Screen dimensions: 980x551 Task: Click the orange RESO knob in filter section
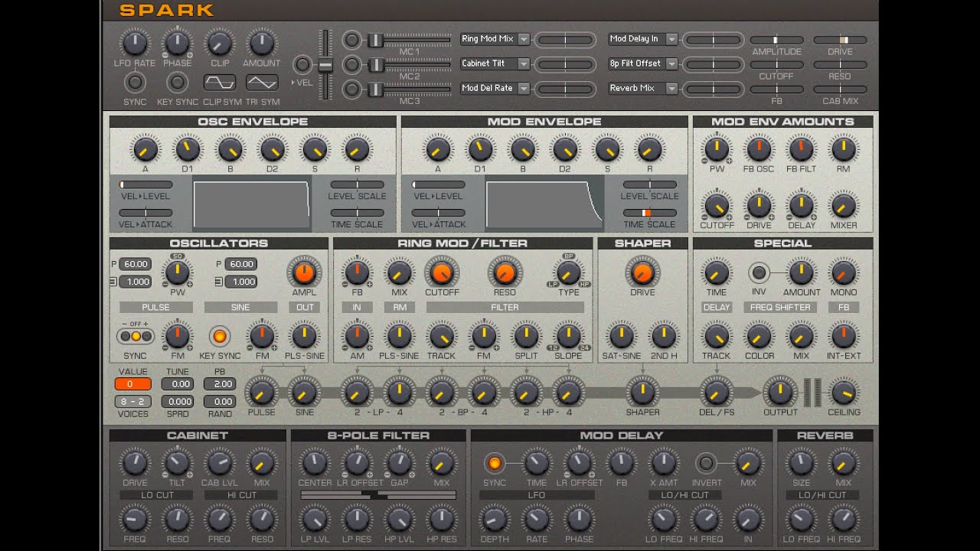click(x=505, y=272)
